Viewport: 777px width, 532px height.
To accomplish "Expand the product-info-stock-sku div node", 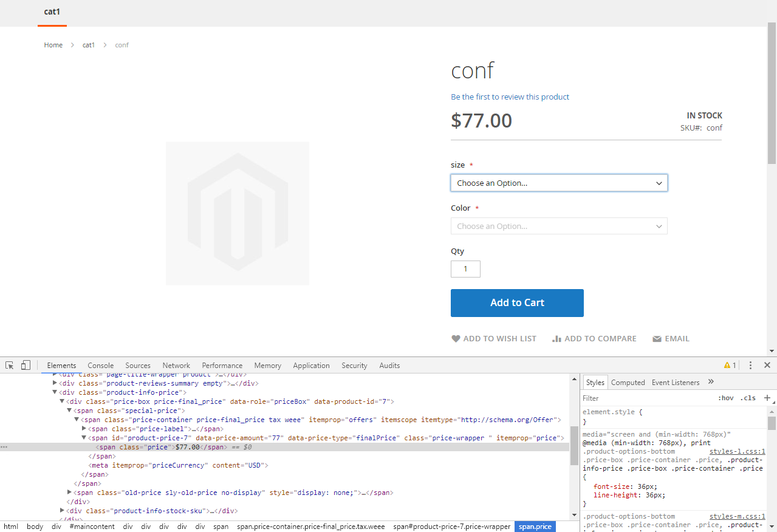I will (62, 511).
